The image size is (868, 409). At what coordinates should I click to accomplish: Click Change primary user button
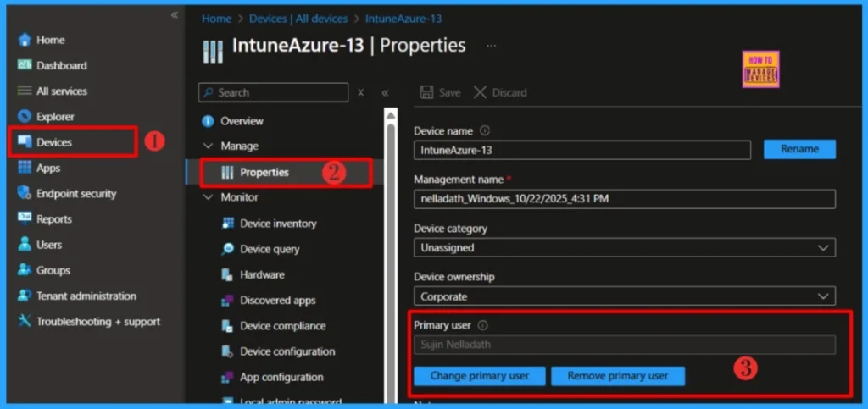(480, 376)
